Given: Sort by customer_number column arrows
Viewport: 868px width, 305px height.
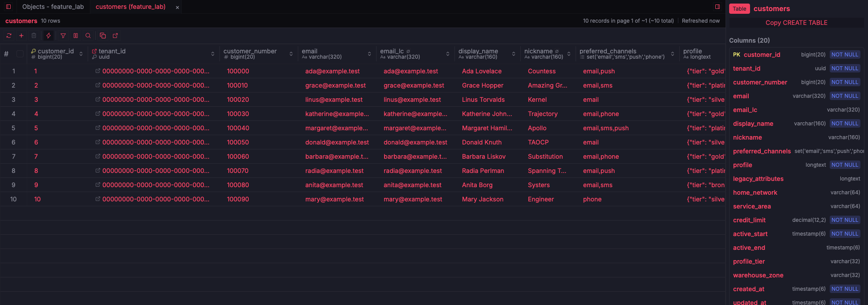Looking at the screenshot, I should coord(291,54).
